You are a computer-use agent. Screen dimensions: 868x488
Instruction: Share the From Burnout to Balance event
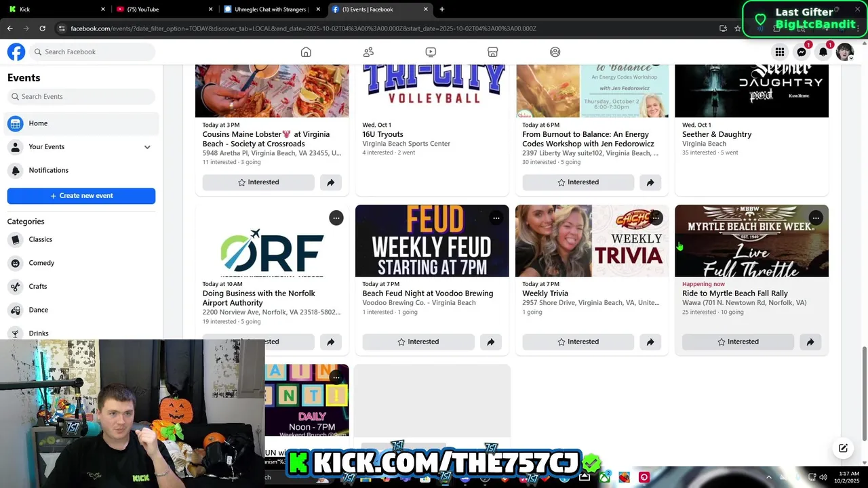[650, 182]
